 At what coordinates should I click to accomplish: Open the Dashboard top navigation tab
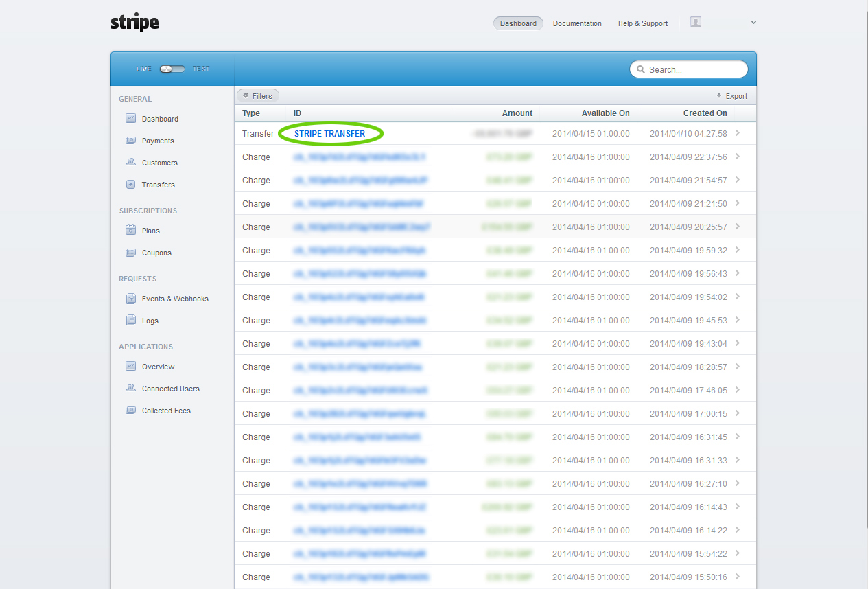[x=518, y=23]
